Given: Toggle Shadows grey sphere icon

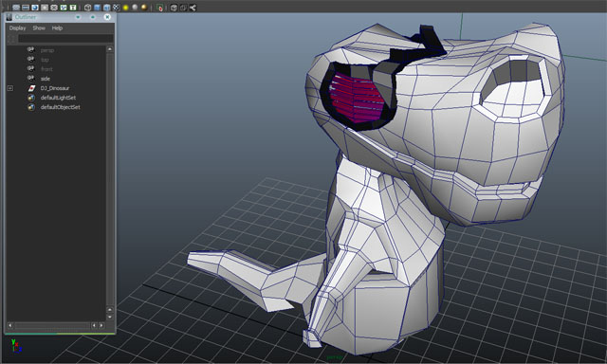Looking at the screenshot, I should point(135,7).
